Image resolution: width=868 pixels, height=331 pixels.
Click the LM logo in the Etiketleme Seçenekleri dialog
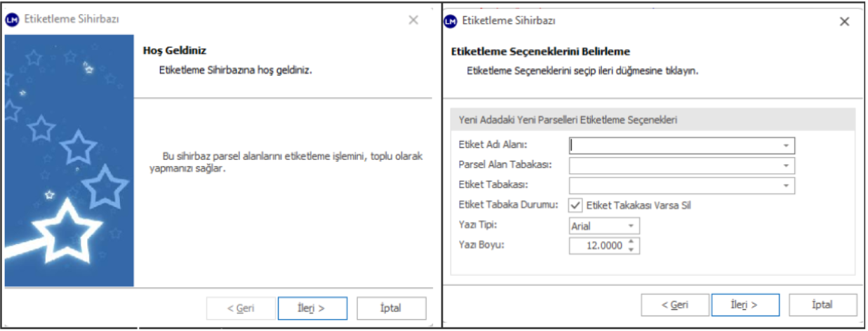pyautogui.click(x=450, y=21)
